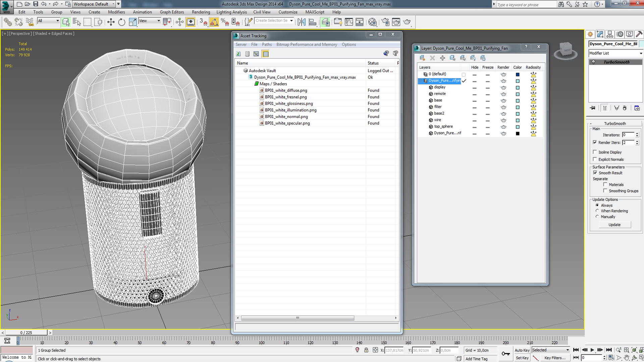Open the Material Editor icon
Viewport: 644px width, 362px height.
click(x=372, y=22)
